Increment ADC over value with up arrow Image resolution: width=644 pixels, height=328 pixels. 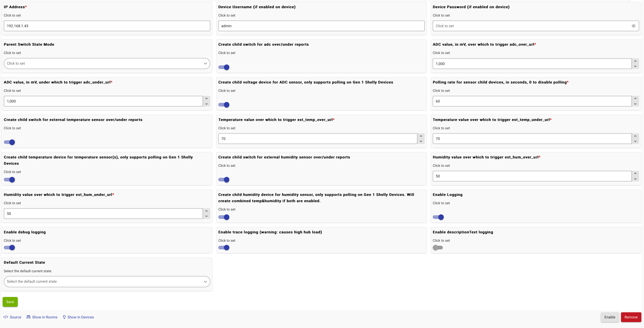[x=635, y=61]
